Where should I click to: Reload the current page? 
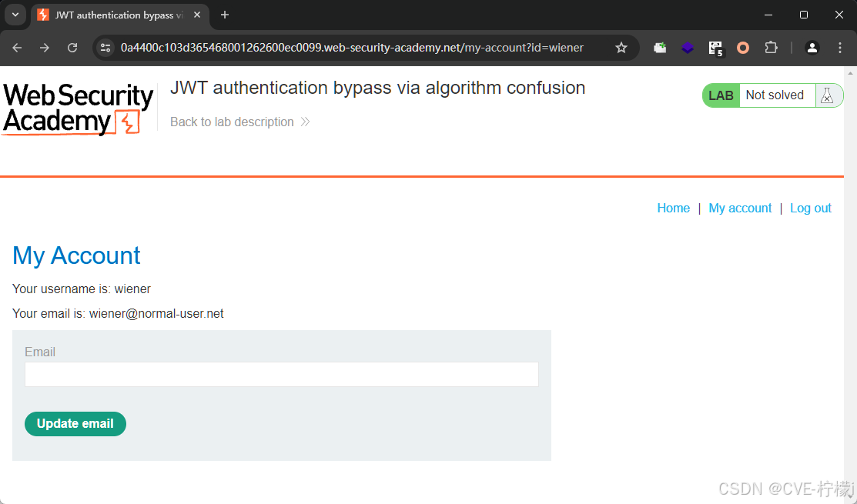(x=72, y=48)
